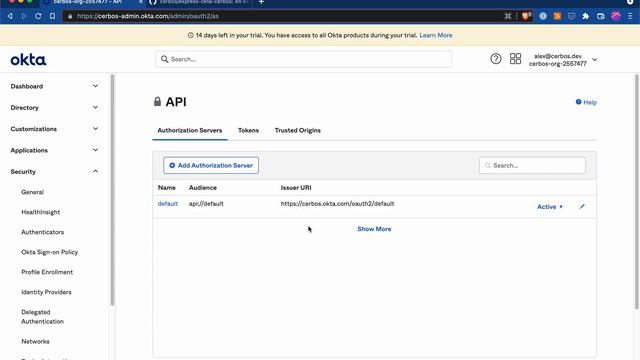Click the browser forward arrow
The height and width of the screenshot is (360, 640).
coord(24,16)
